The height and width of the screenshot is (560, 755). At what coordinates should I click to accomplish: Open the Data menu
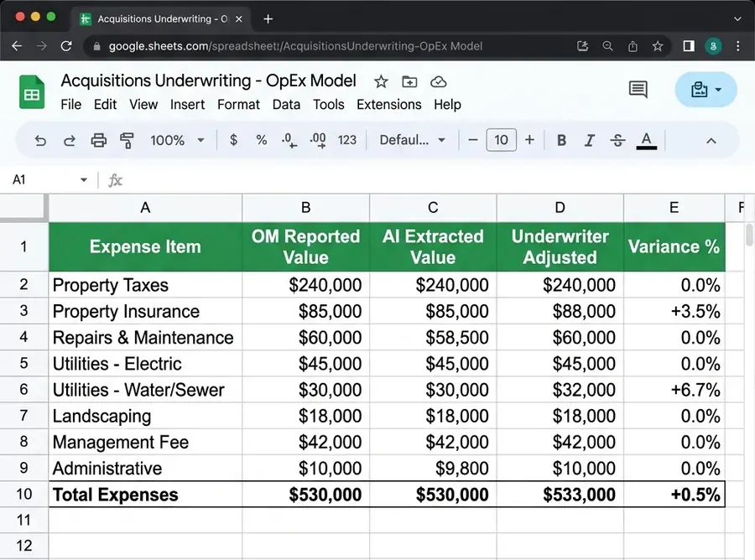286,105
